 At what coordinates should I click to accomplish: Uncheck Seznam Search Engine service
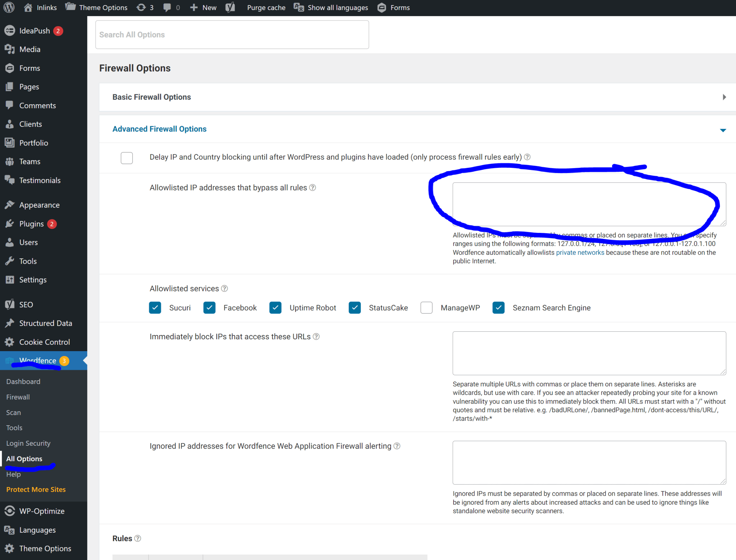click(498, 308)
